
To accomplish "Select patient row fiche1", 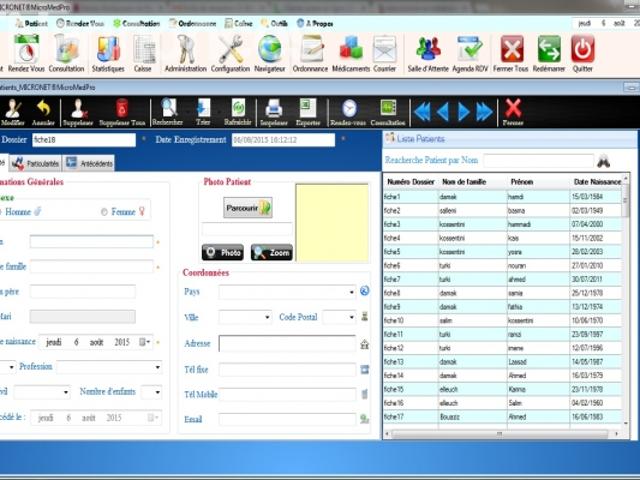I will tap(502, 197).
